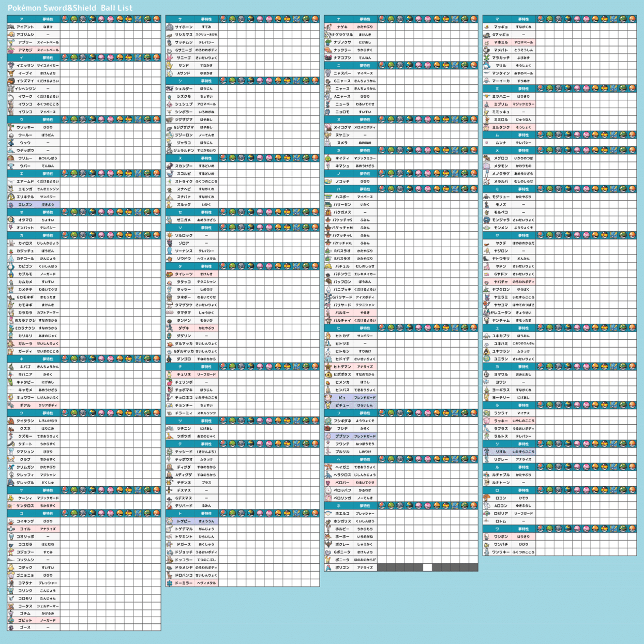This screenshot has height=644, width=644.
Task: Click the name メノクラゲ
Action: click(x=501, y=174)
